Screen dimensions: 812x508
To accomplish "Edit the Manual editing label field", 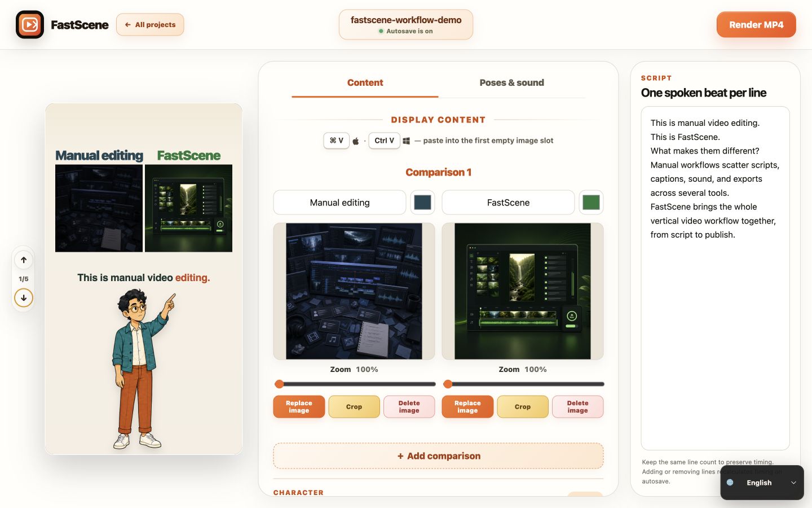I will click(339, 202).
